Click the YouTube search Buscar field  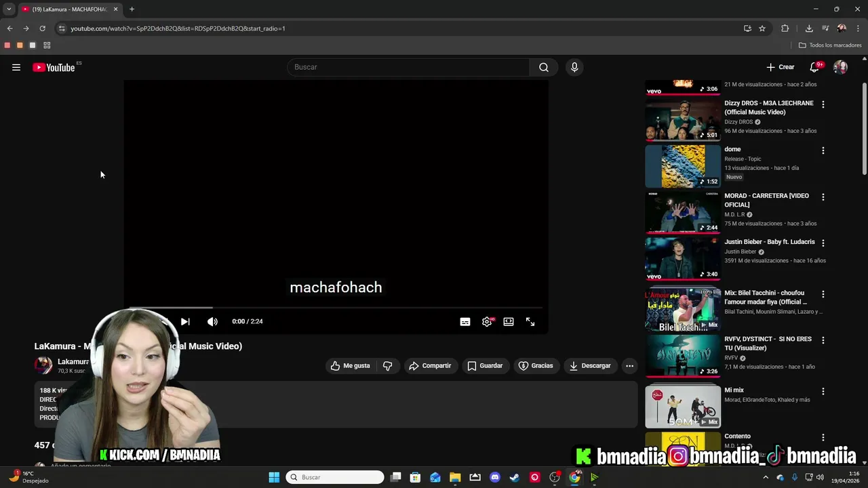[409, 67]
